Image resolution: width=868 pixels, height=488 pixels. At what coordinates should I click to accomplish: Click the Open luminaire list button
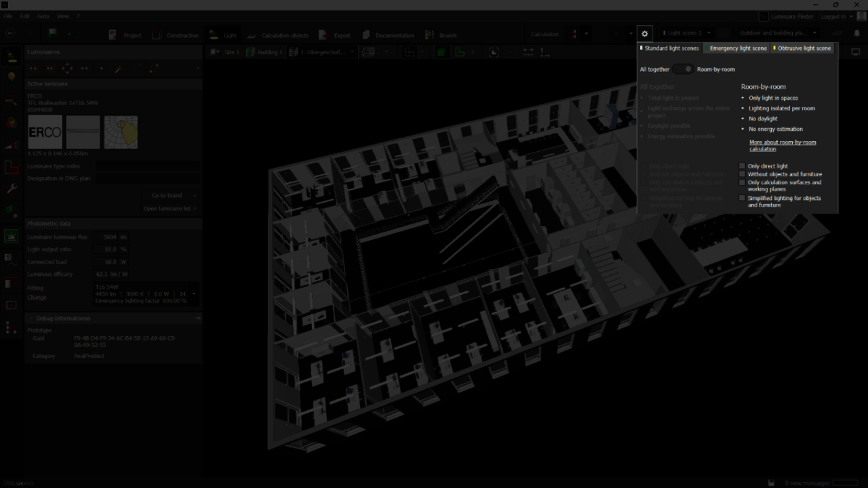coord(170,209)
